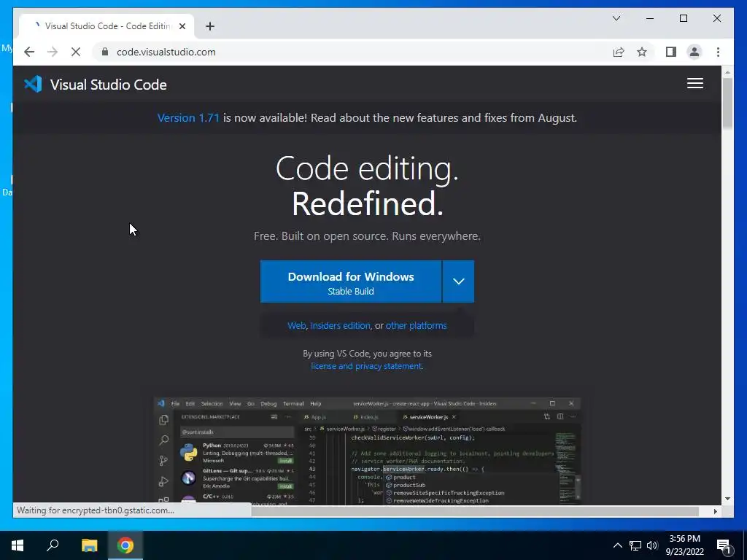Open the other platforms link
Viewport: 747px width, 560px height.
416,326
